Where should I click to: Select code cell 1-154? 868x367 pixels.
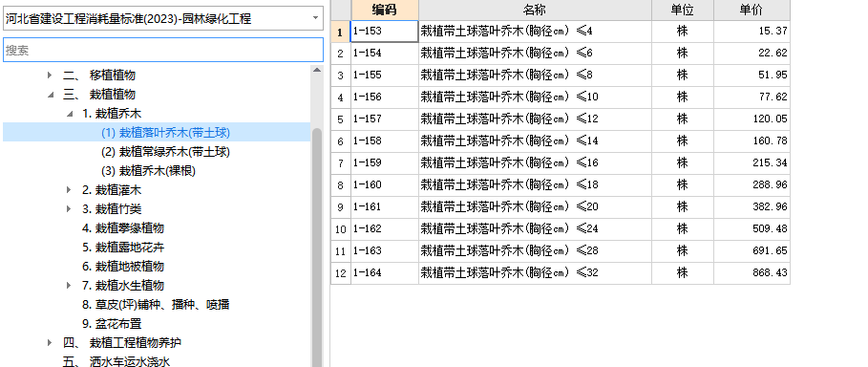(x=385, y=54)
